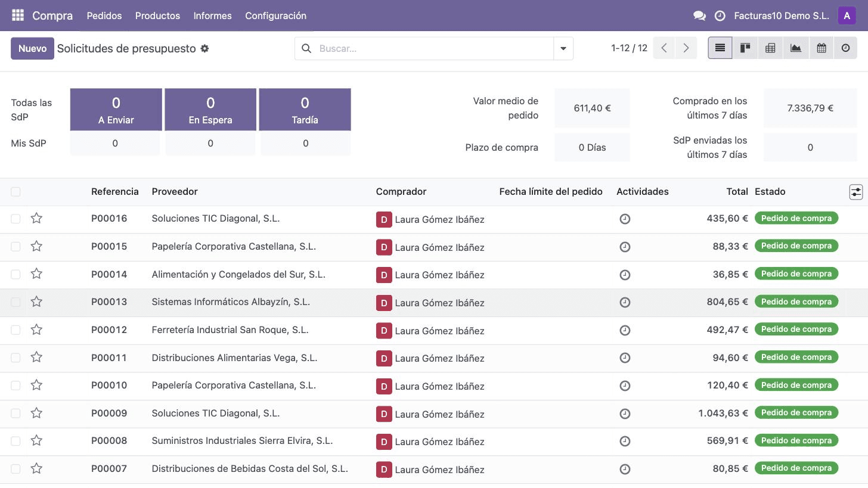Screen dimensions: 868x488
Task: Open activity clock for P00015
Action: coord(625,247)
